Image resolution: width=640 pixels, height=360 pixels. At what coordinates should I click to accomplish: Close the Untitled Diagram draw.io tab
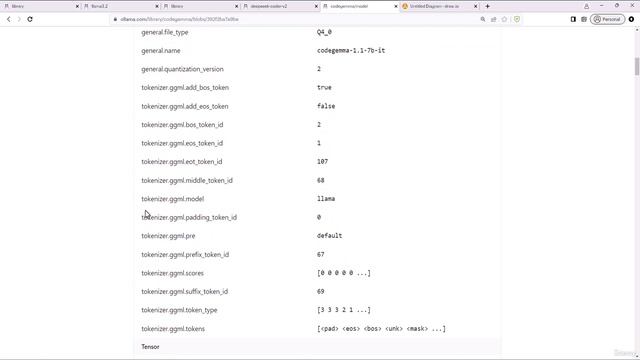[476, 7]
